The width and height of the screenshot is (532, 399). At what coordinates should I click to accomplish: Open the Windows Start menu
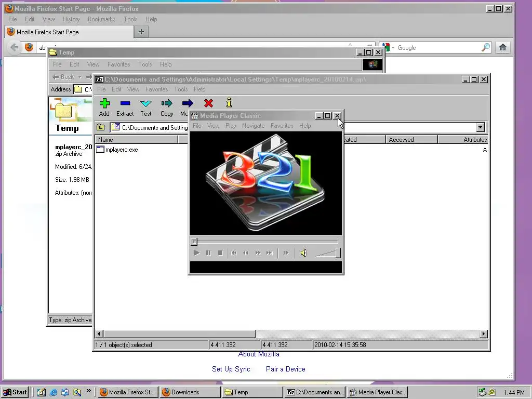(15, 392)
